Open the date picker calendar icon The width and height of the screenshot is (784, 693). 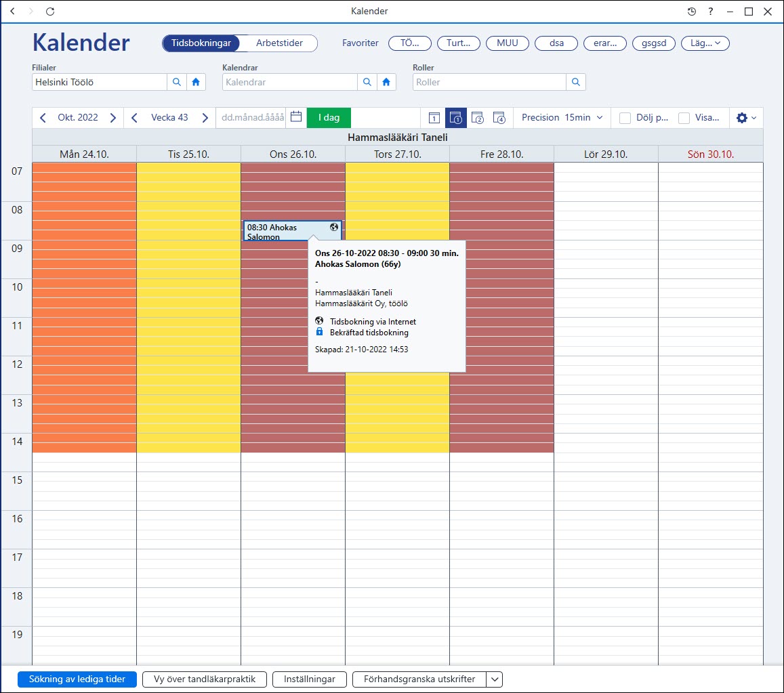pos(296,117)
